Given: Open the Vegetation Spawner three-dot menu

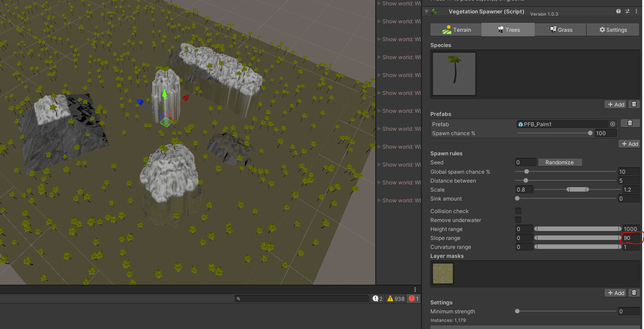Looking at the screenshot, I should pos(636,11).
